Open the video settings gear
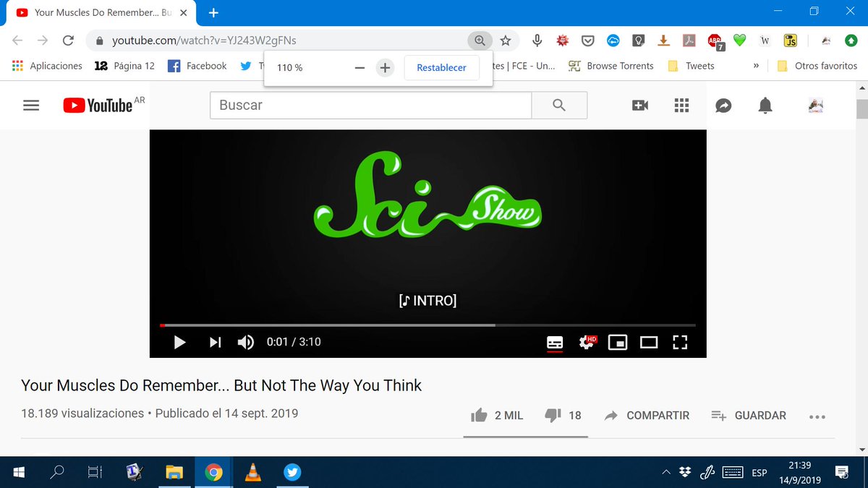 point(587,342)
